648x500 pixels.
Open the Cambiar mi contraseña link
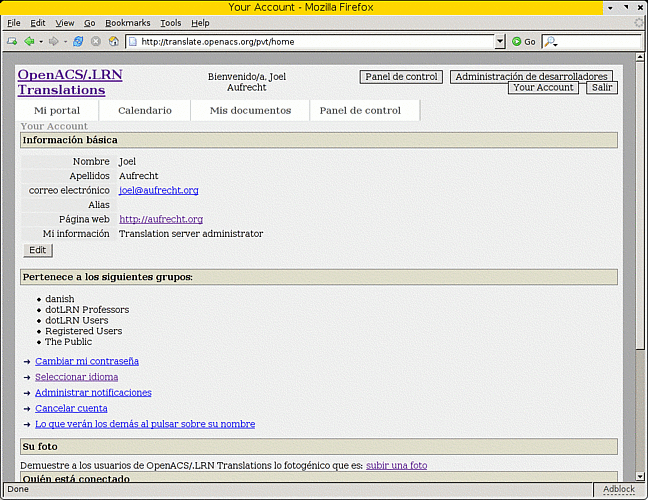click(87, 361)
